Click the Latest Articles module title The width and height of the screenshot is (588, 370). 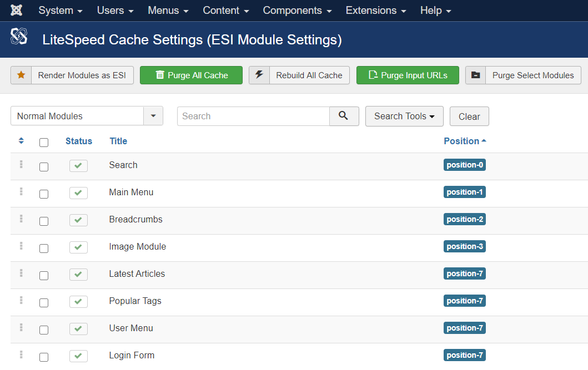point(137,273)
